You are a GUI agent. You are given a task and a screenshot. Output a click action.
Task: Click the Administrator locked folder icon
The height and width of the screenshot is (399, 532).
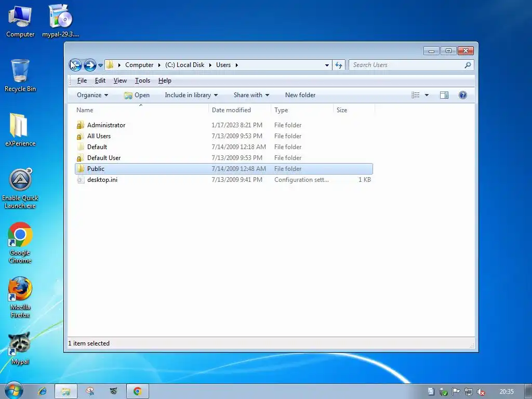[x=80, y=125]
